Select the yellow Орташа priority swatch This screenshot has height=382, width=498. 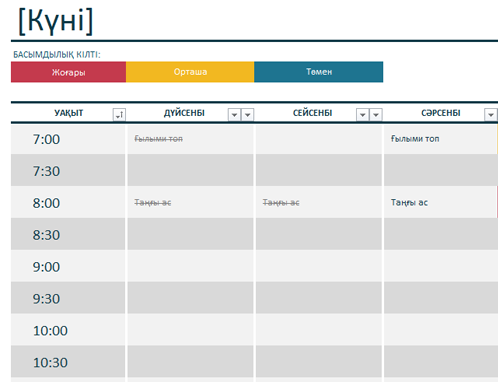point(190,72)
